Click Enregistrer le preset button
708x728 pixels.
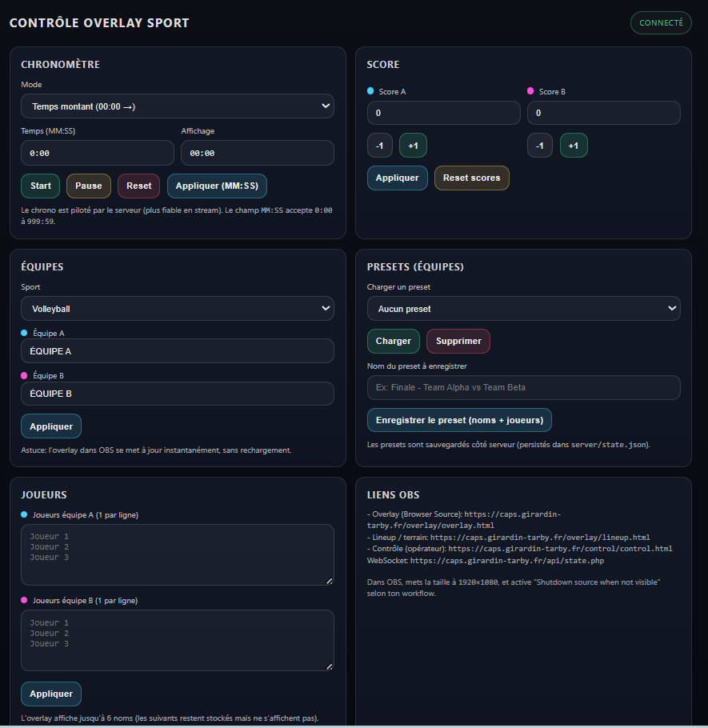459,420
